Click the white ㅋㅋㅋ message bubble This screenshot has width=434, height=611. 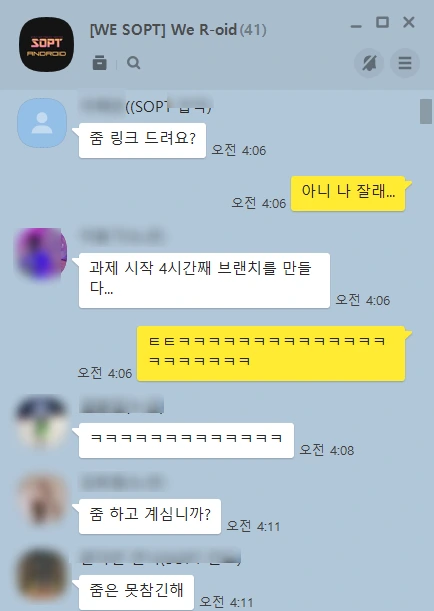[x=186, y=440]
